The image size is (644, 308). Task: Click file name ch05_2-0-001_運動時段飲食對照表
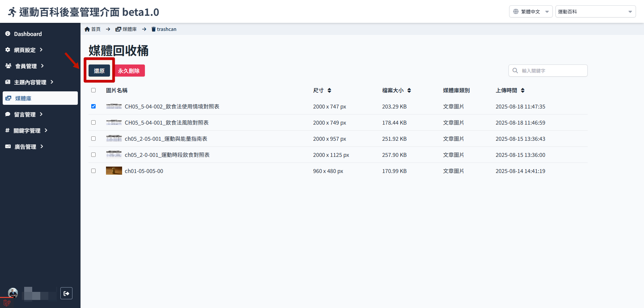167,155
